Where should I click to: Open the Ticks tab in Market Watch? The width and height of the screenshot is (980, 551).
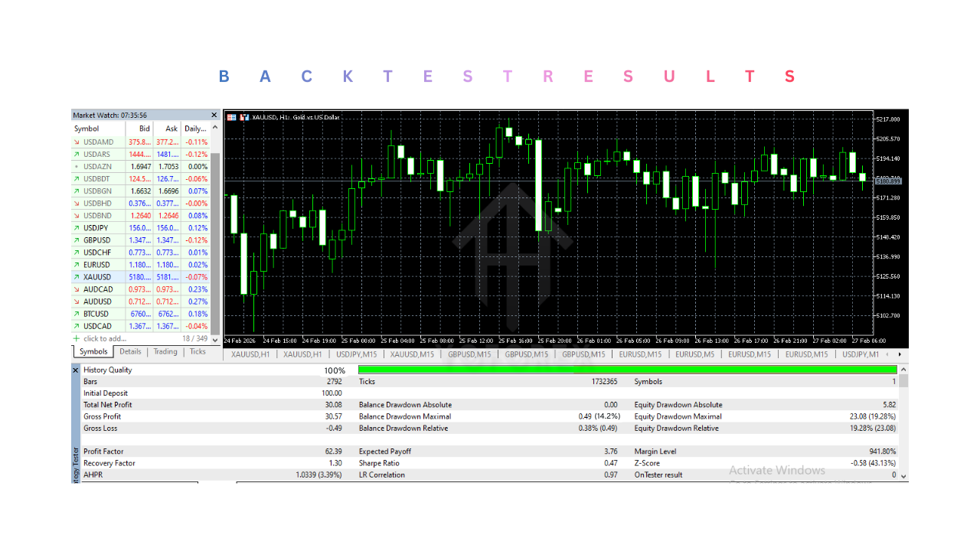click(198, 351)
